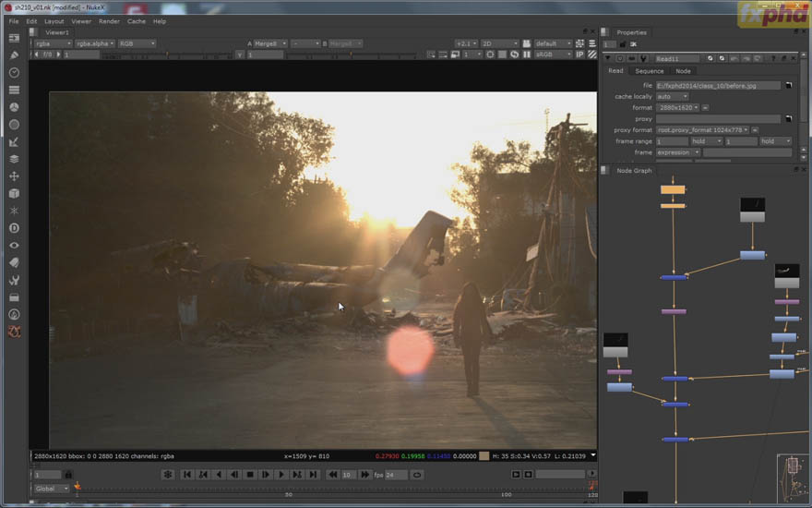Open the File menu
Screen dimensions: 812x508
click(14, 21)
